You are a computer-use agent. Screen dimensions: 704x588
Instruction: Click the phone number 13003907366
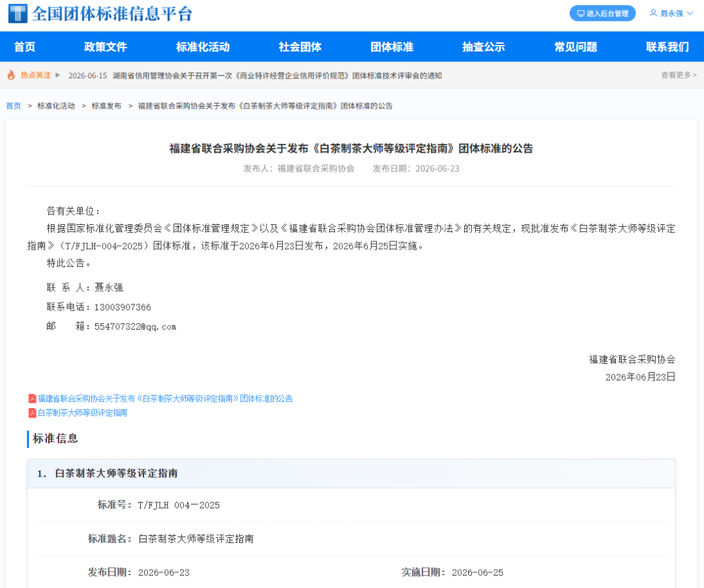123,307
